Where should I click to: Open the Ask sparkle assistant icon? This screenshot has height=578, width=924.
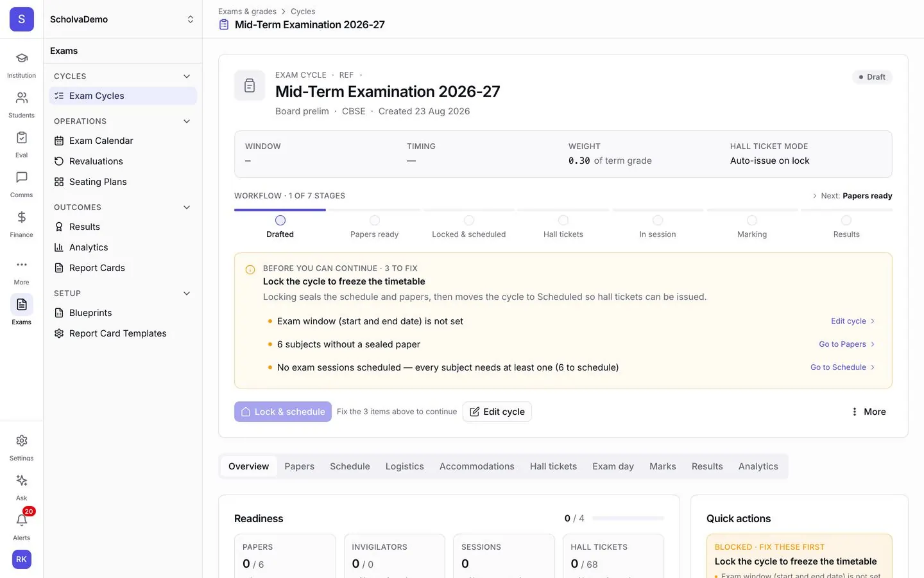pos(21,480)
